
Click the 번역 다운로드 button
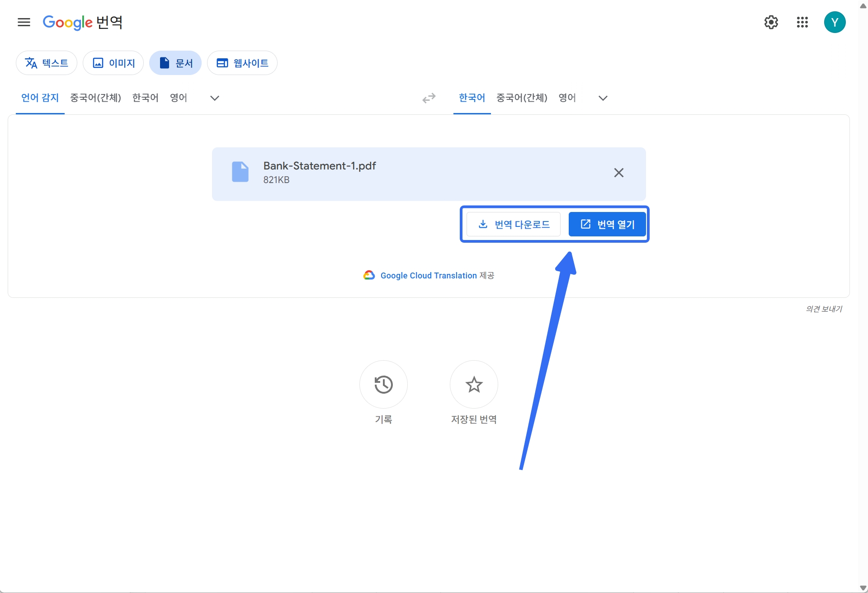coord(514,224)
